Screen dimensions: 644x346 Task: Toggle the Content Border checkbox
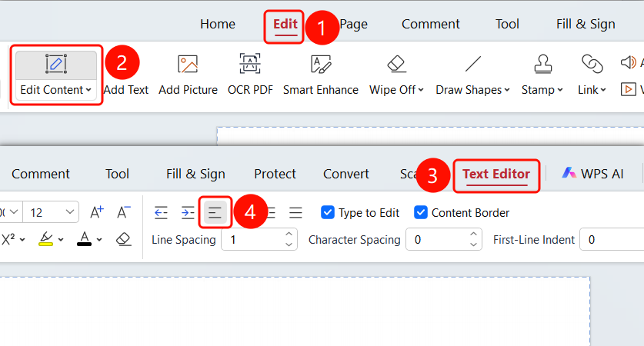pyautogui.click(x=421, y=212)
